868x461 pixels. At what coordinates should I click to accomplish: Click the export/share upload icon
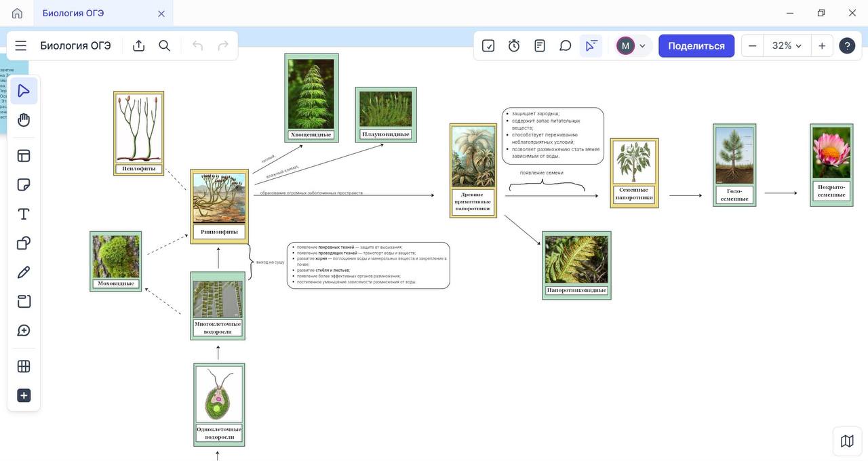pos(139,45)
